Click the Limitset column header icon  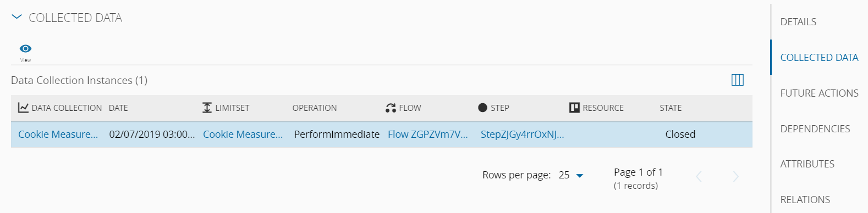click(207, 108)
